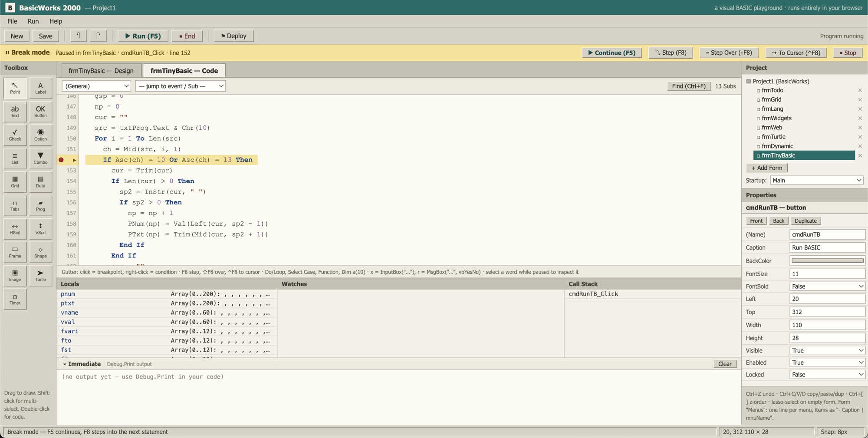Edit the FontSize field
The height and width of the screenshot is (438, 868).
827,274
